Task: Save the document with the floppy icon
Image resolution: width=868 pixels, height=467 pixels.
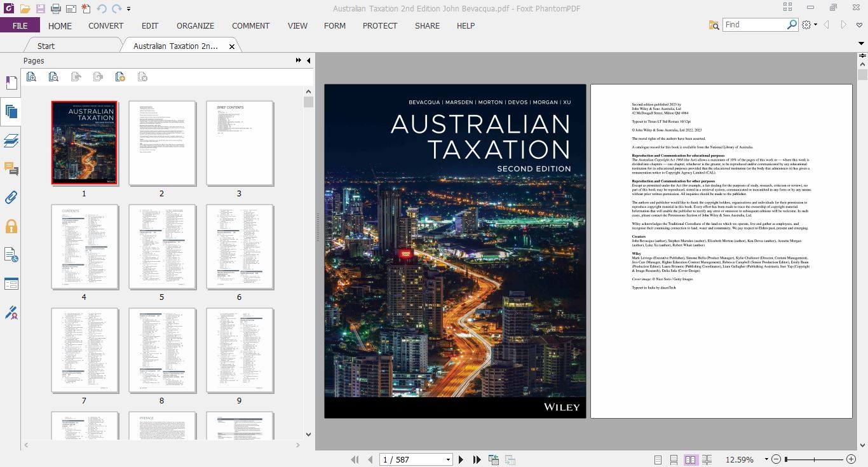Action: click(40, 9)
